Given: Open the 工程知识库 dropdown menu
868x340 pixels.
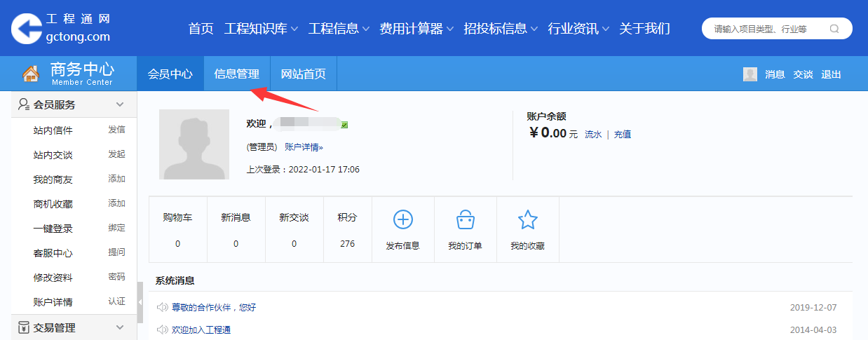Looking at the screenshot, I should (x=261, y=29).
